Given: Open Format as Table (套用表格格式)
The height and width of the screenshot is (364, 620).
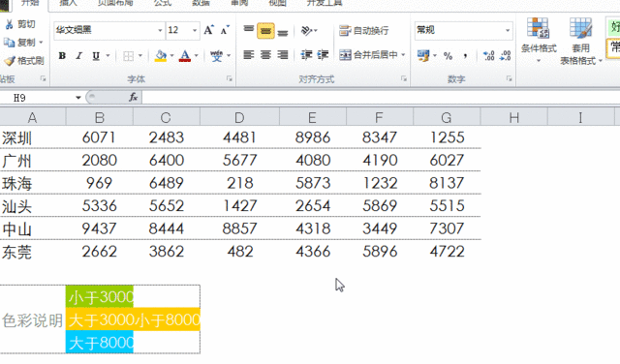Looking at the screenshot, I should 581,41.
